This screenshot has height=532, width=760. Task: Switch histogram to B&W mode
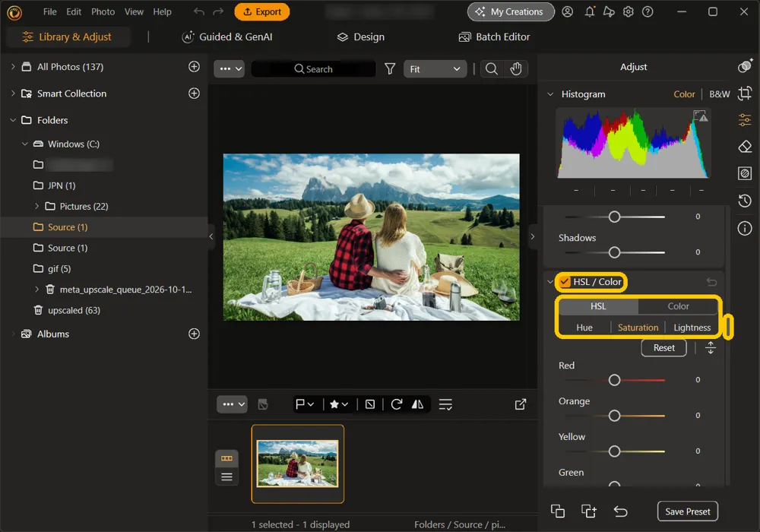point(719,94)
